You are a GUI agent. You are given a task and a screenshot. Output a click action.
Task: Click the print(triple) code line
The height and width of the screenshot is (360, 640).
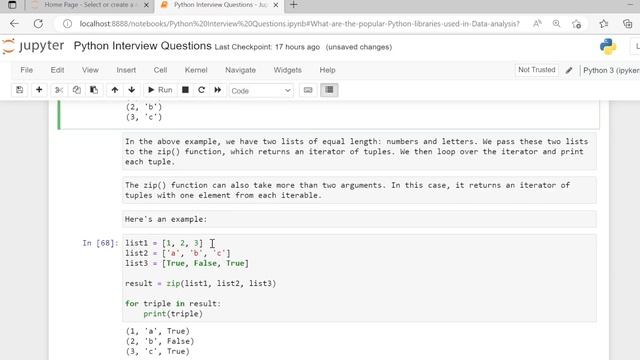[x=173, y=313]
